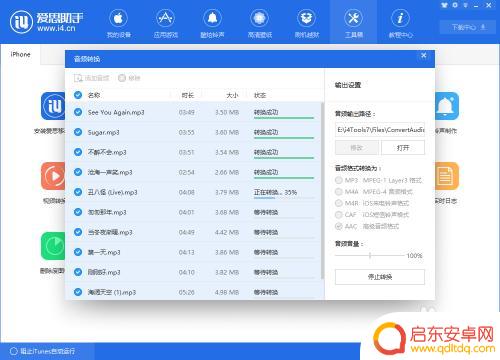Open the 工具箱 toolbox section
500x360 pixels.
(353, 23)
